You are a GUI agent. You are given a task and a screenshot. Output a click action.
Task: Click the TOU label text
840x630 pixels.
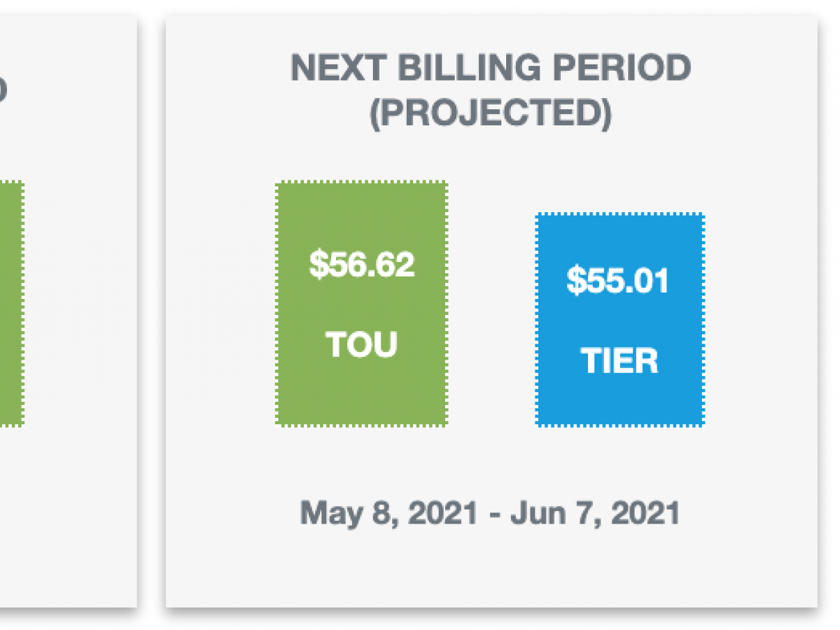click(361, 344)
